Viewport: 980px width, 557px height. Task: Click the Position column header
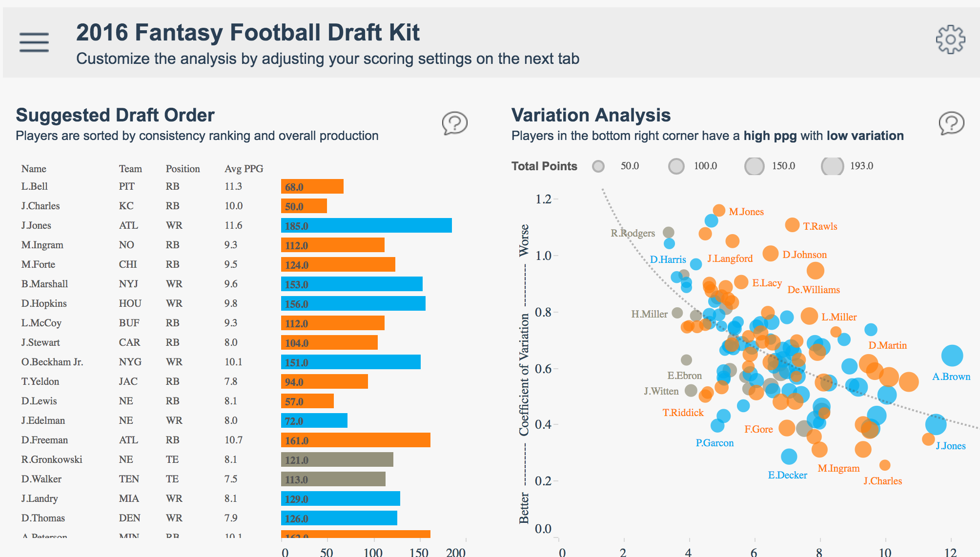(x=183, y=169)
